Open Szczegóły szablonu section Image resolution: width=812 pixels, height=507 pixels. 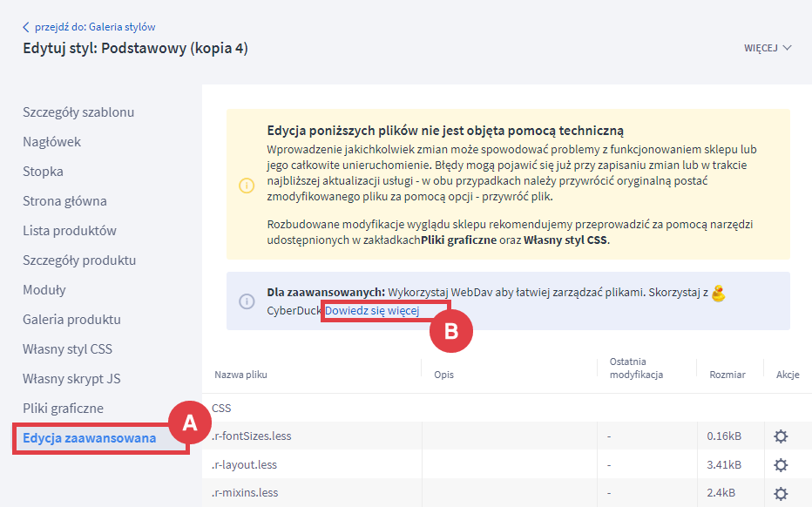[78, 112]
